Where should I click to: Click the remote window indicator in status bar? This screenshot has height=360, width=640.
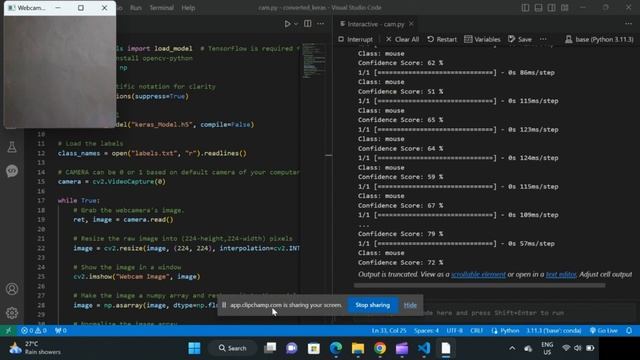tap(8, 331)
